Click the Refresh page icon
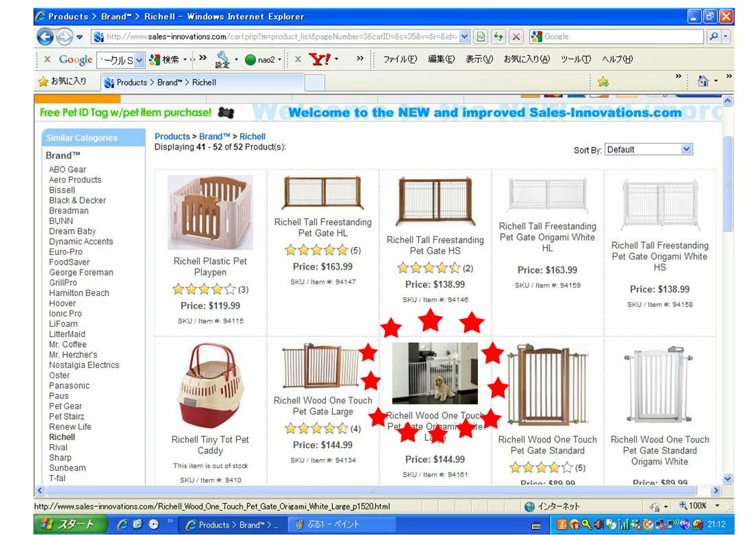 pyautogui.click(x=499, y=36)
